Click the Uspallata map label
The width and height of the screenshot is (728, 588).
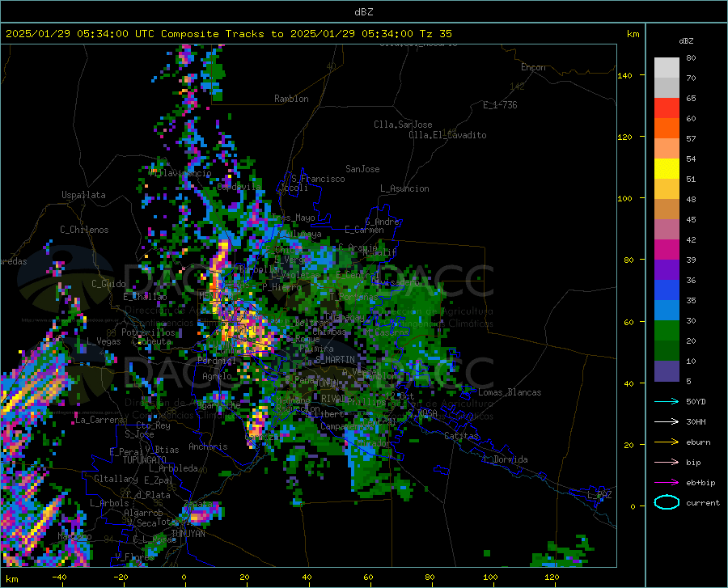click(83, 195)
